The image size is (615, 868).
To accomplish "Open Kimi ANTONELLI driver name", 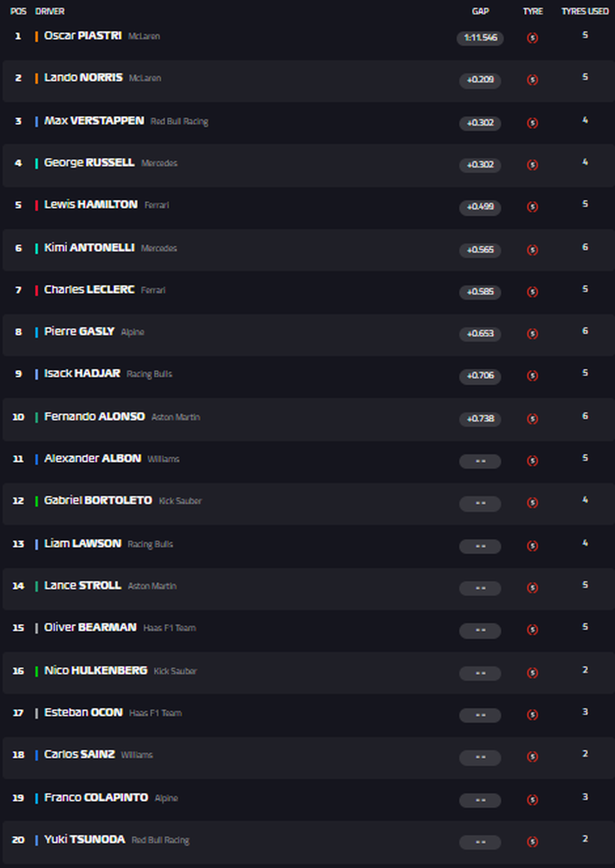I will click(x=89, y=248).
